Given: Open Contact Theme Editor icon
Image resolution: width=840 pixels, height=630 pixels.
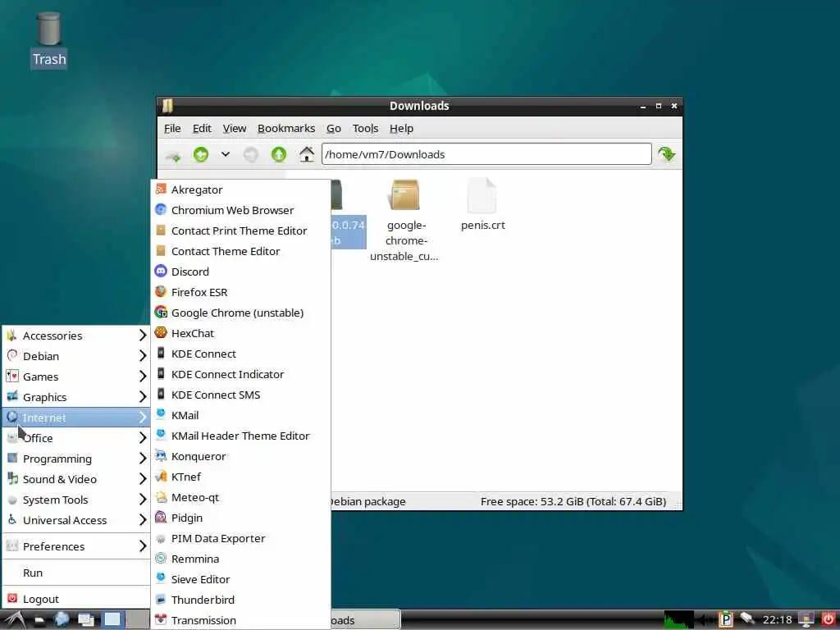Looking at the screenshot, I should (x=161, y=251).
